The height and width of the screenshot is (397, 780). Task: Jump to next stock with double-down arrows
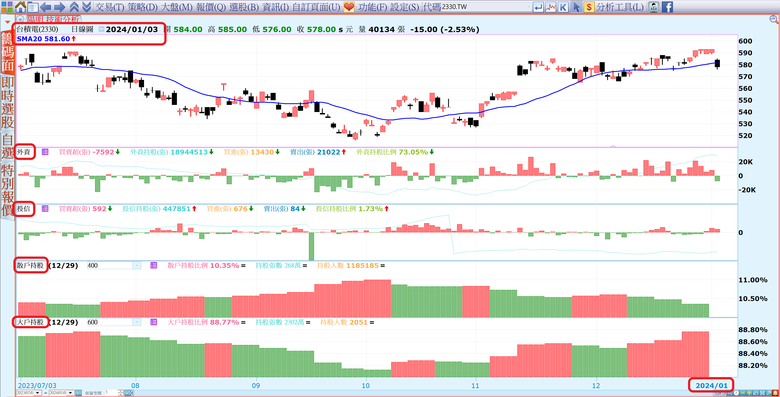86,7
